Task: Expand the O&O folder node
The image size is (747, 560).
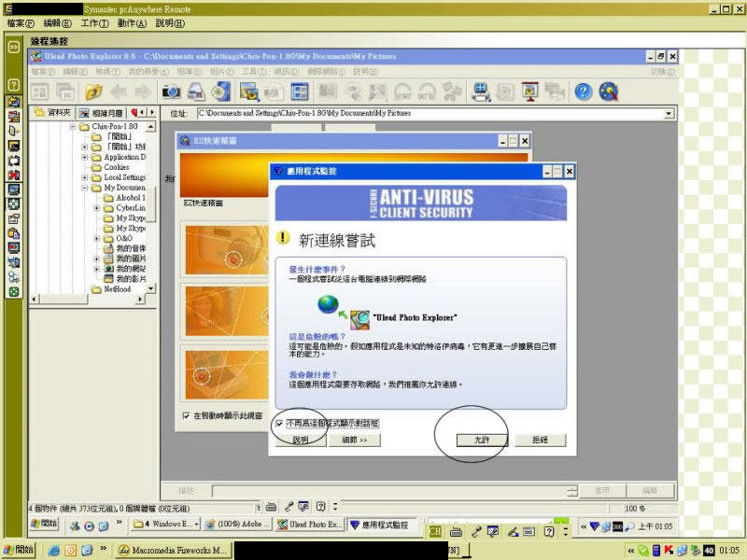Action: point(97,239)
